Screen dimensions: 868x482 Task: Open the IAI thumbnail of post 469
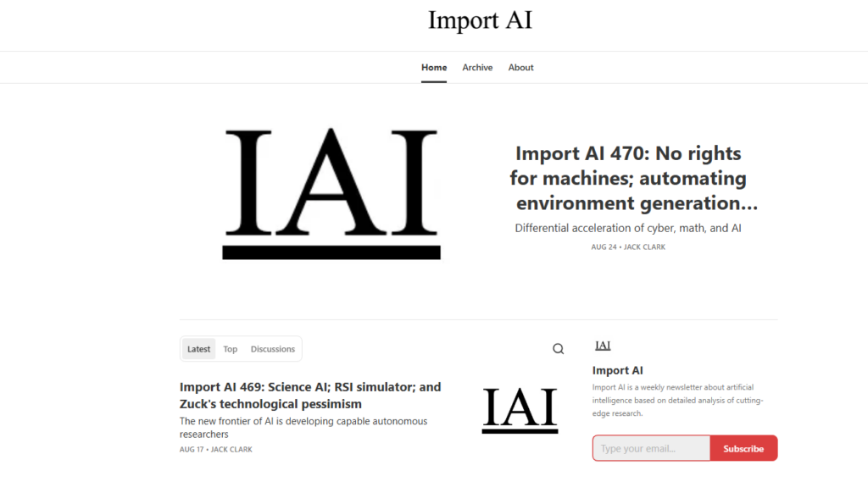coord(520,410)
